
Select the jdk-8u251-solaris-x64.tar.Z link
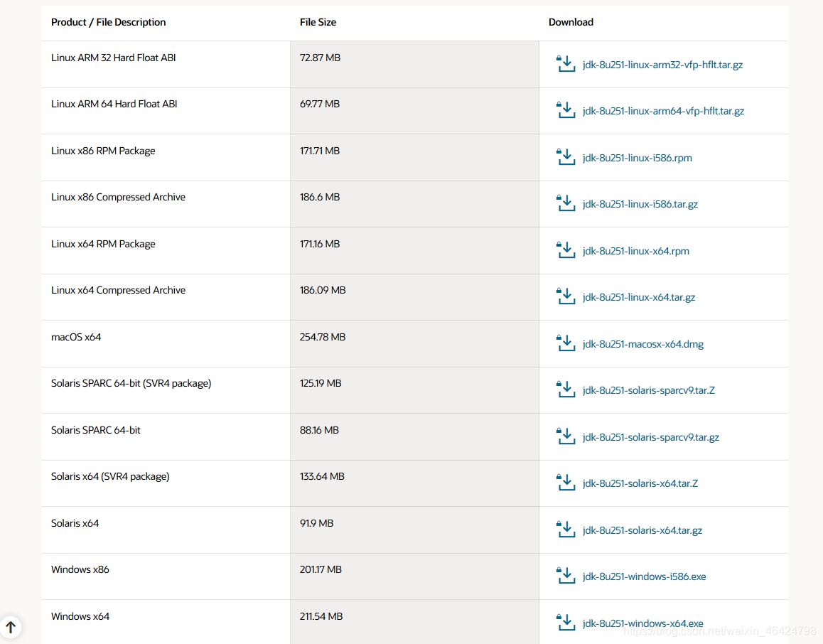[x=640, y=483]
